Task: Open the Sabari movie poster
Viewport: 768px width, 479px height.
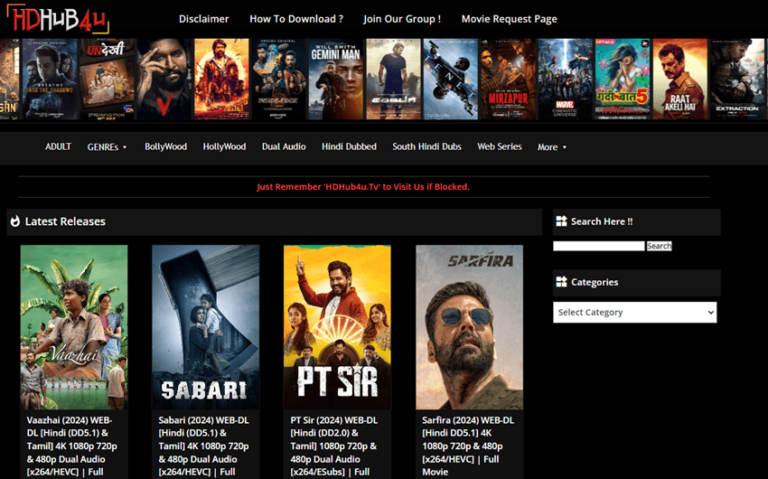Action: 205,327
